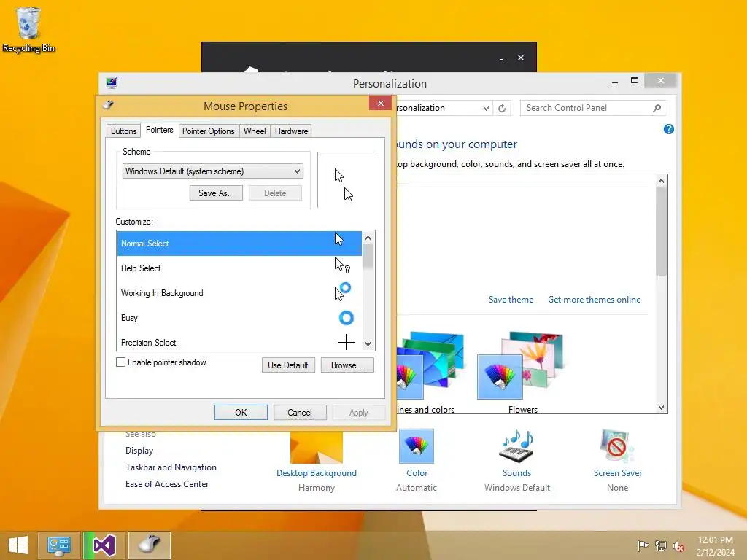747x560 pixels.
Task: Click the Action Center flag tray icon
Action: (643, 545)
